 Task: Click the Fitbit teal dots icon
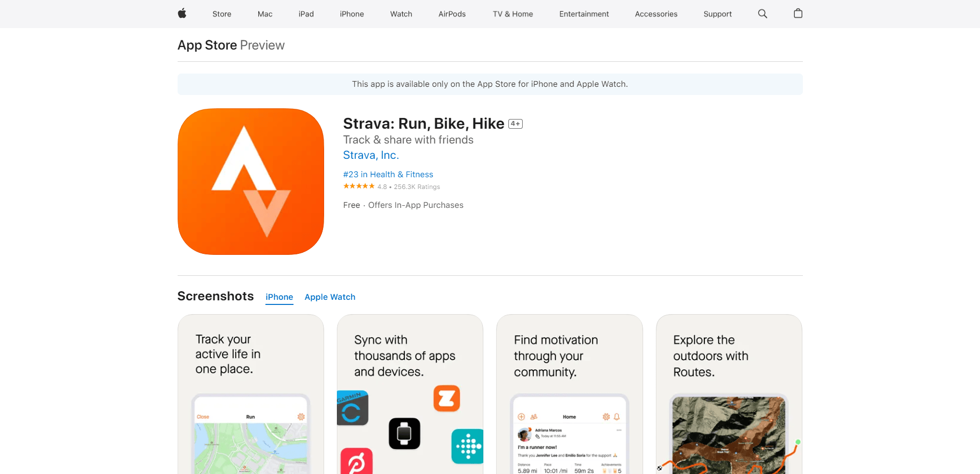pos(468,446)
